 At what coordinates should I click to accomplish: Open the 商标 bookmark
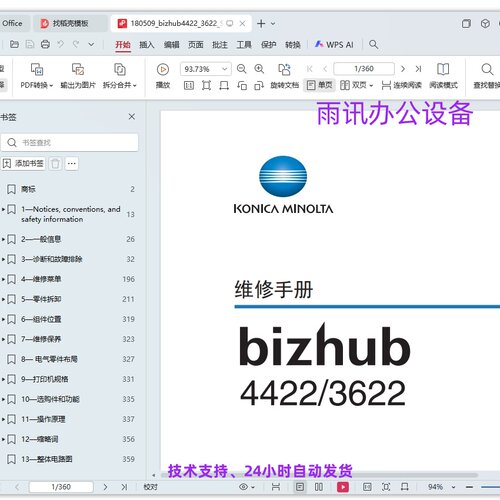[28, 189]
